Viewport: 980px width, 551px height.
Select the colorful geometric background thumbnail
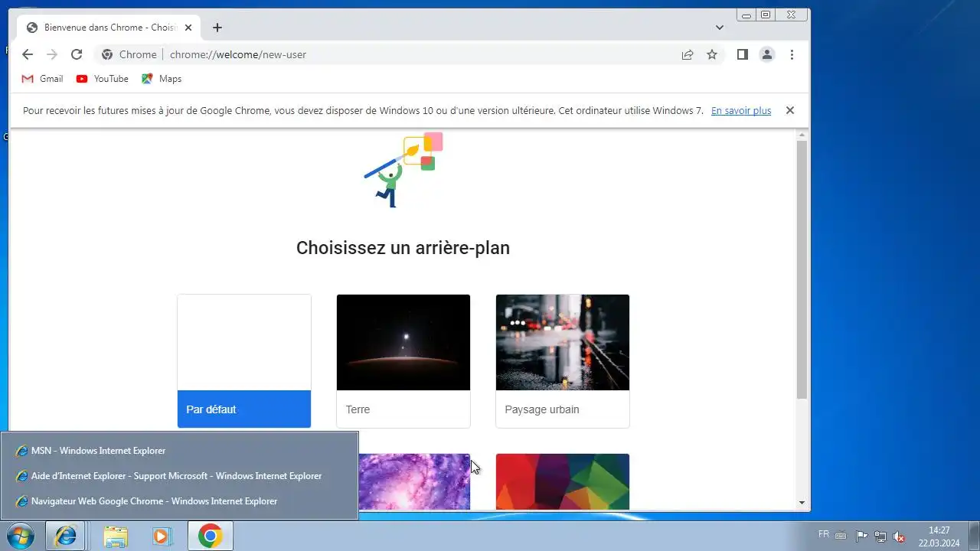click(563, 481)
